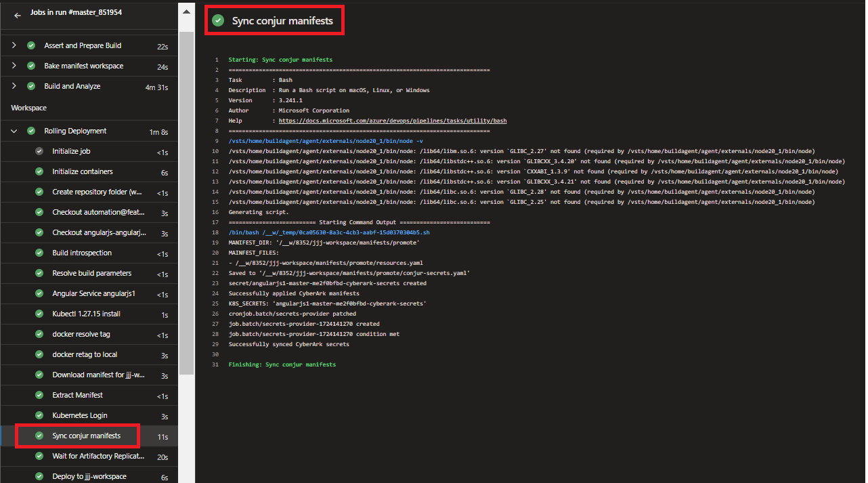868x483 pixels.
Task: Click green check icon beside Extract Manifest
Action: tap(39, 395)
